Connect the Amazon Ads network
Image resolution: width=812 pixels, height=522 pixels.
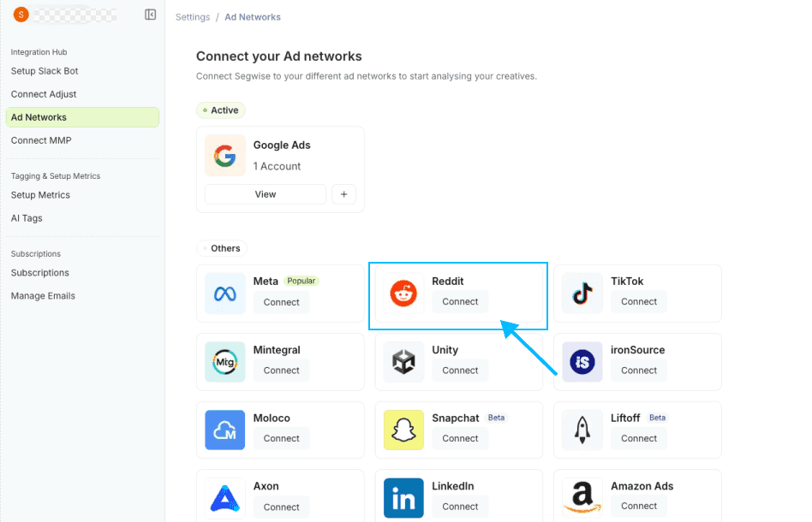[x=638, y=506]
